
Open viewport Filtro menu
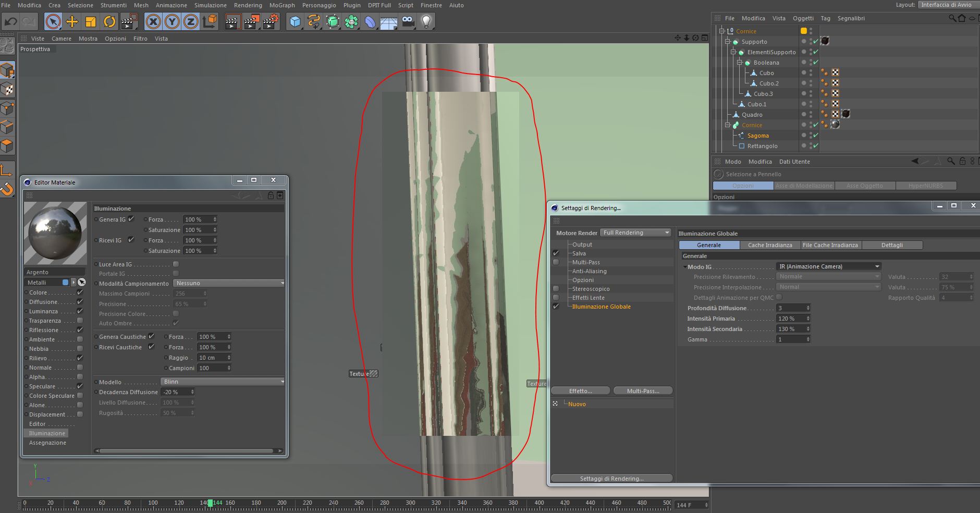tap(140, 39)
